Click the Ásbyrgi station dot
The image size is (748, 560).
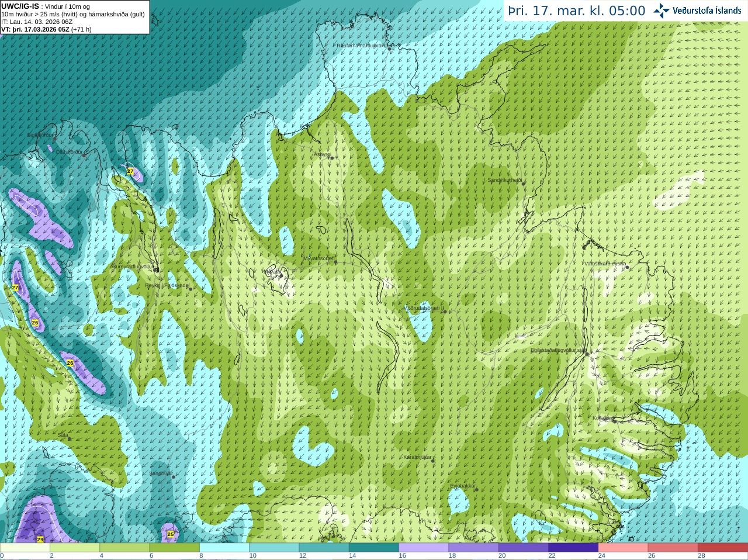click(331, 158)
